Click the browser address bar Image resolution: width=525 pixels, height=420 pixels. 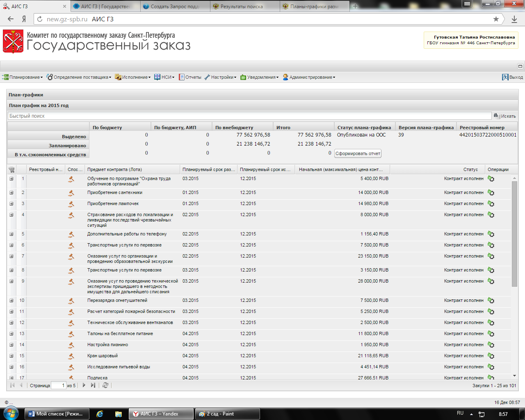click(x=262, y=19)
